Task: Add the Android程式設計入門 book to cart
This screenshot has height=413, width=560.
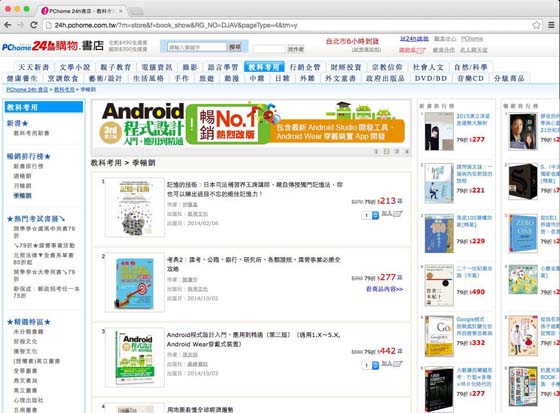Action: coord(392,364)
